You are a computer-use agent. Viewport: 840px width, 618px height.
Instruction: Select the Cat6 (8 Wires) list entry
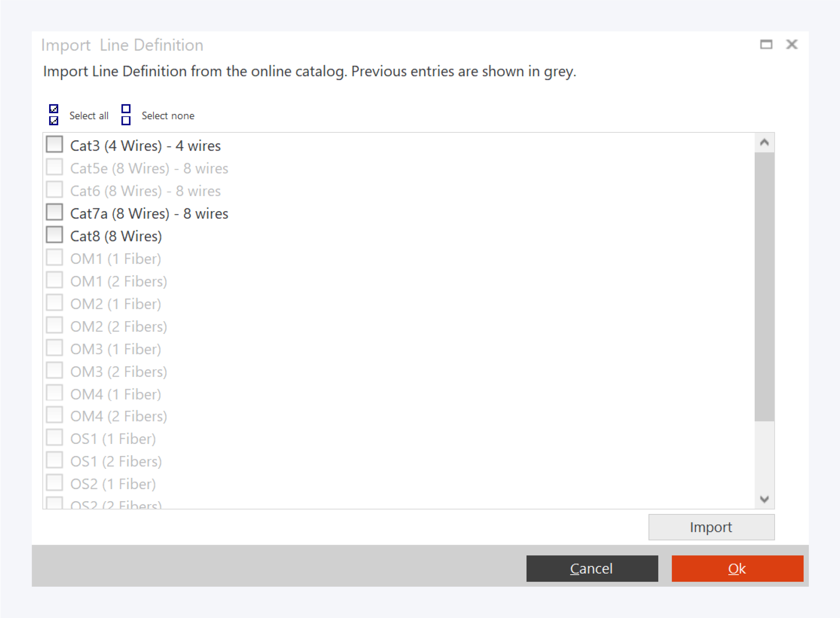[x=146, y=191]
